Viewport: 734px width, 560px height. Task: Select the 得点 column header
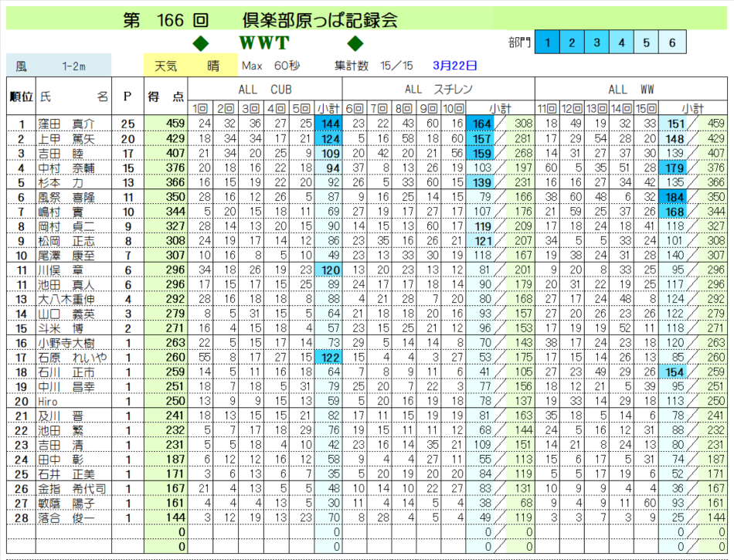[x=165, y=97]
